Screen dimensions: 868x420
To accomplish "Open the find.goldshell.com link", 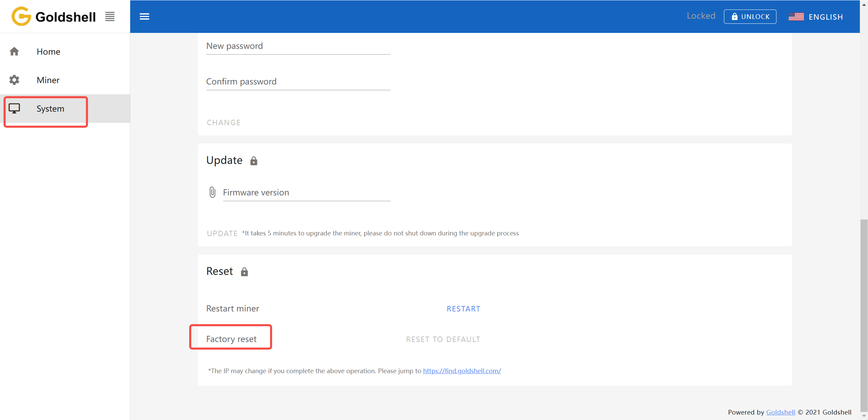I will [x=462, y=371].
